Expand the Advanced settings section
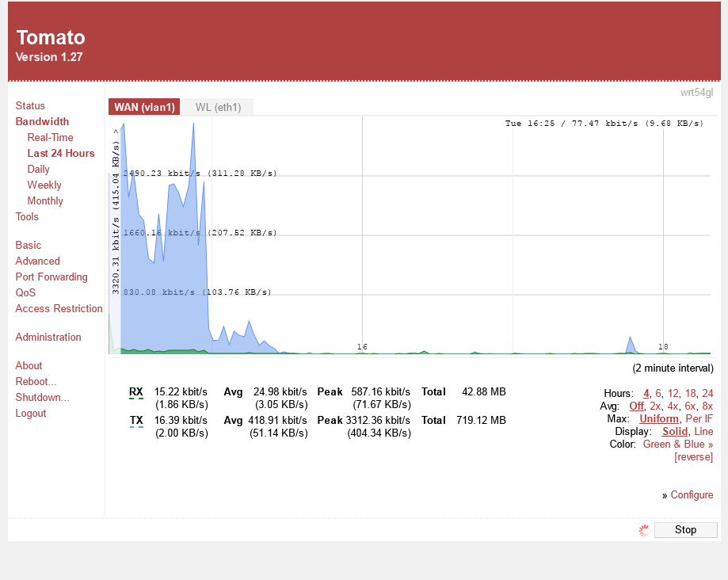The width and height of the screenshot is (728, 580). click(37, 261)
